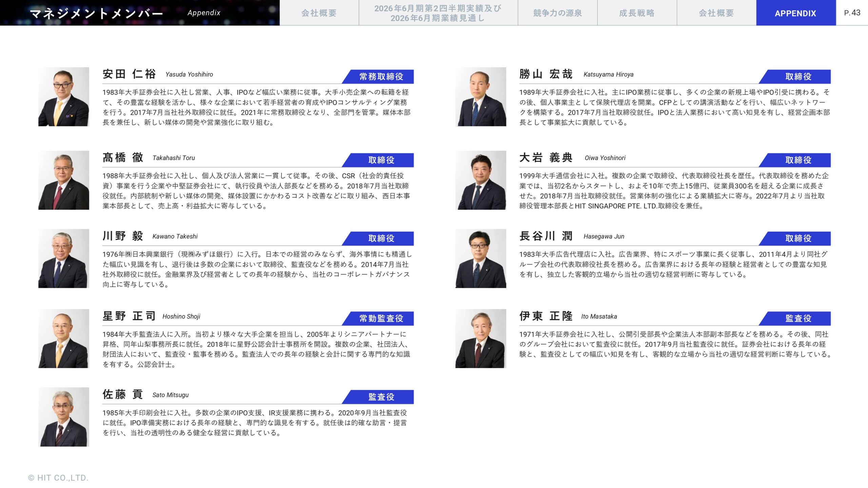Select Takahashi Toru's profile picture
This screenshot has height=488, width=868.
click(x=63, y=181)
